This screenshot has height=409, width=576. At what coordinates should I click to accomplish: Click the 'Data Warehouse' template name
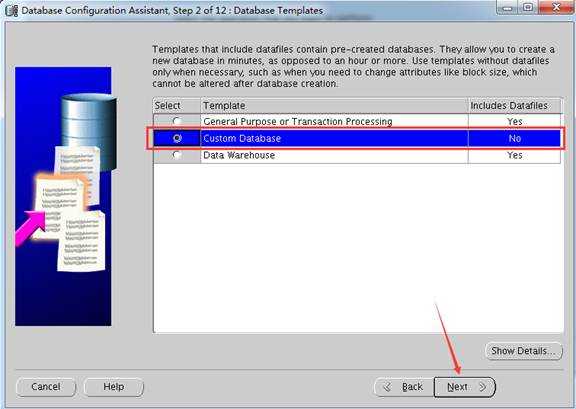click(x=239, y=155)
